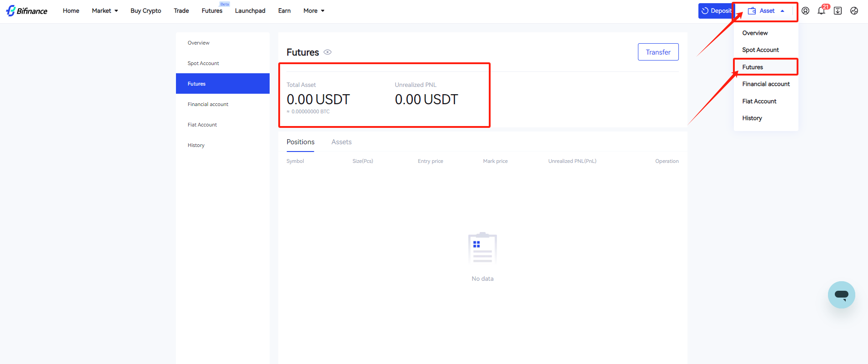Click the download app icon
This screenshot has width=868, height=364.
(838, 11)
